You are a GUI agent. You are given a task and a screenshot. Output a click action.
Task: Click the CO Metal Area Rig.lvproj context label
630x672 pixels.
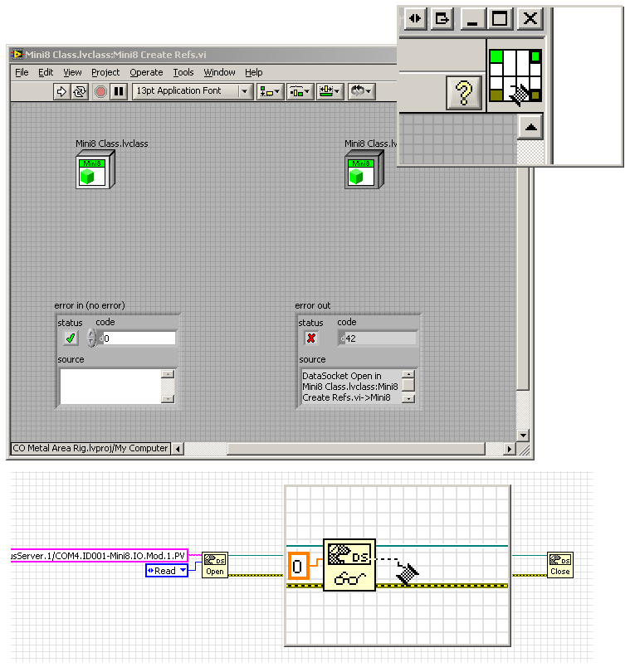[90, 448]
